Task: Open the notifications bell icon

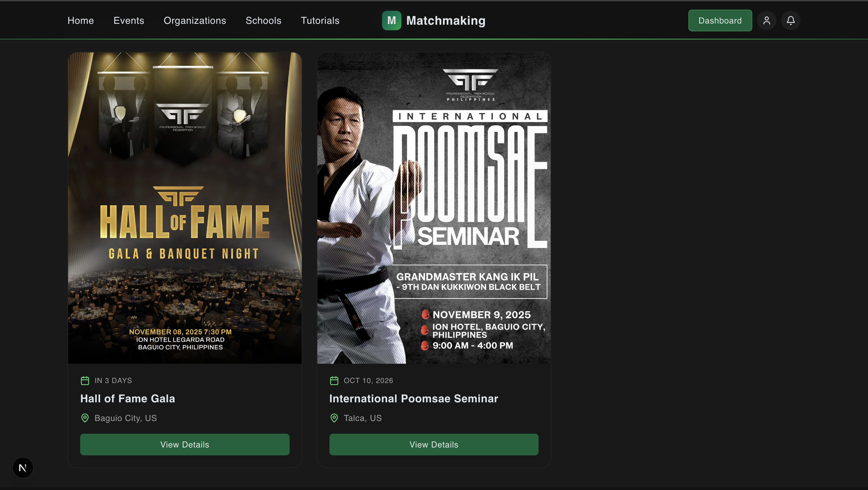Action: coord(791,20)
